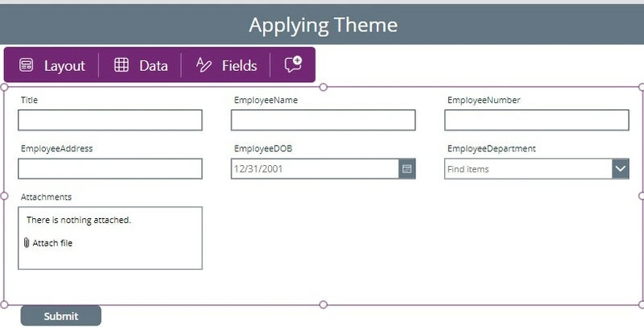Open the add comment speech bubble icon
The height and width of the screenshot is (327, 644).
coord(293,64)
